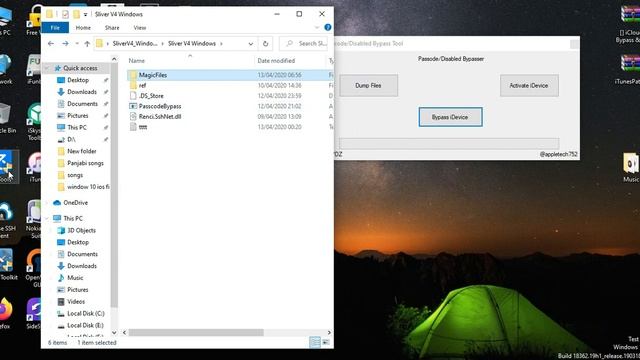Click the Sliver V4 Windows breadcrumb
Image resolution: width=640 pixels, height=360 pixels.
(x=192, y=43)
